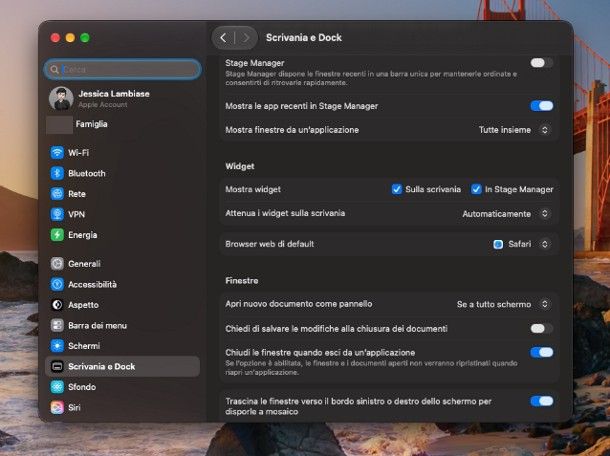610x456 pixels.
Task: Open the Energia battery icon
Action: 57,235
